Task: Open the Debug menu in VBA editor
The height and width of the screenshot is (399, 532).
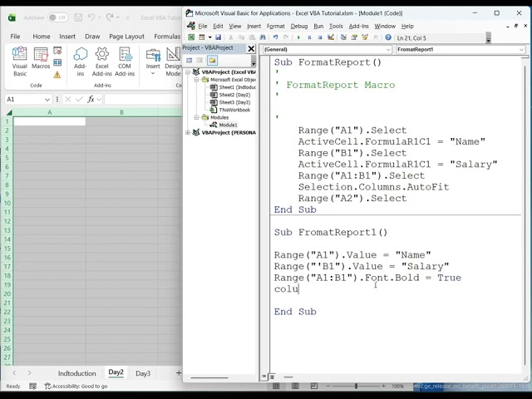Action: (299, 26)
